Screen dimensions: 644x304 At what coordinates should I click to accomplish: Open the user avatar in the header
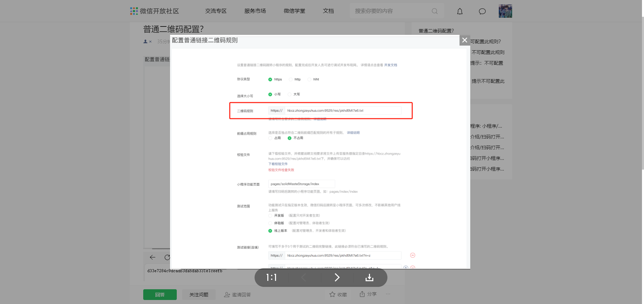coord(505,11)
